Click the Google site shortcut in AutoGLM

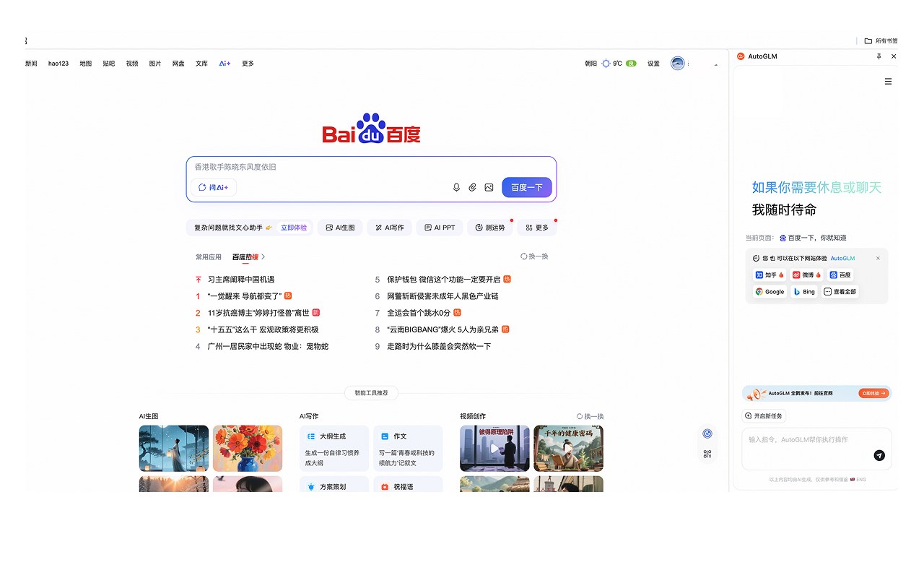click(x=770, y=292)
